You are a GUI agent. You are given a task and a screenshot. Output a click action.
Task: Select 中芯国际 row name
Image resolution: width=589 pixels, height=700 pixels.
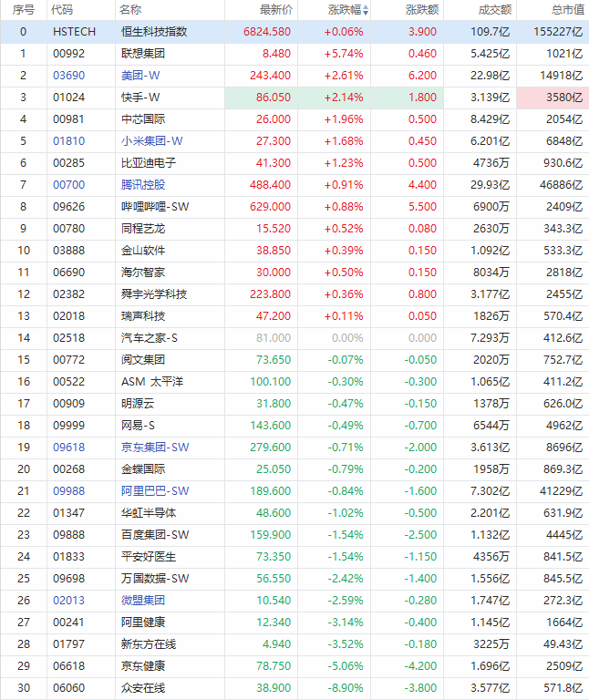click(x=143, y=119)
